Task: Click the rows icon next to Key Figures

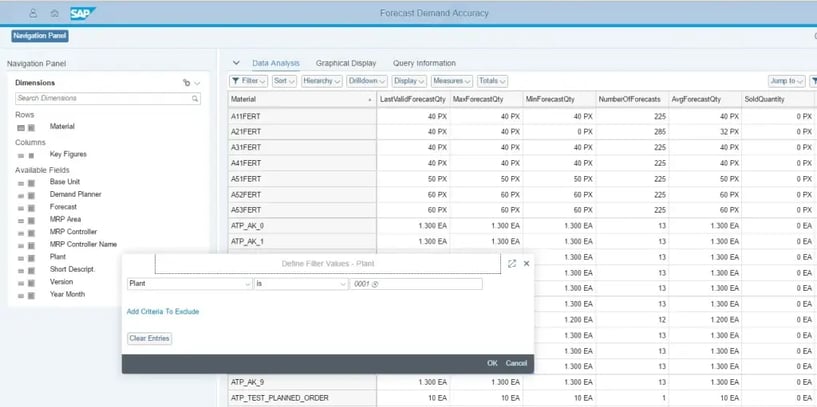Action: pos(21,155)
